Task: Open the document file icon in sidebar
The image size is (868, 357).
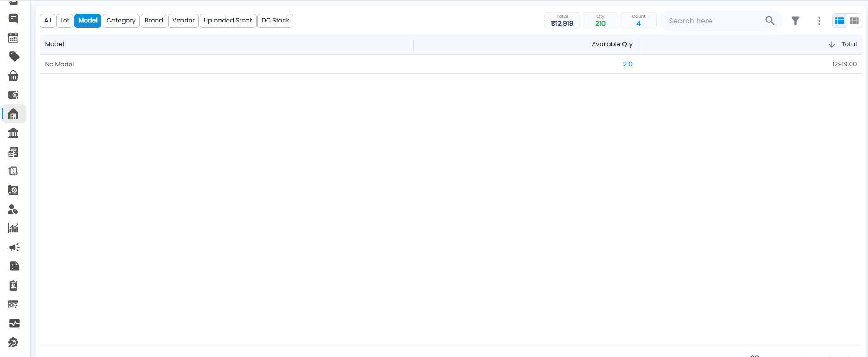Action: tap(14, 266)
